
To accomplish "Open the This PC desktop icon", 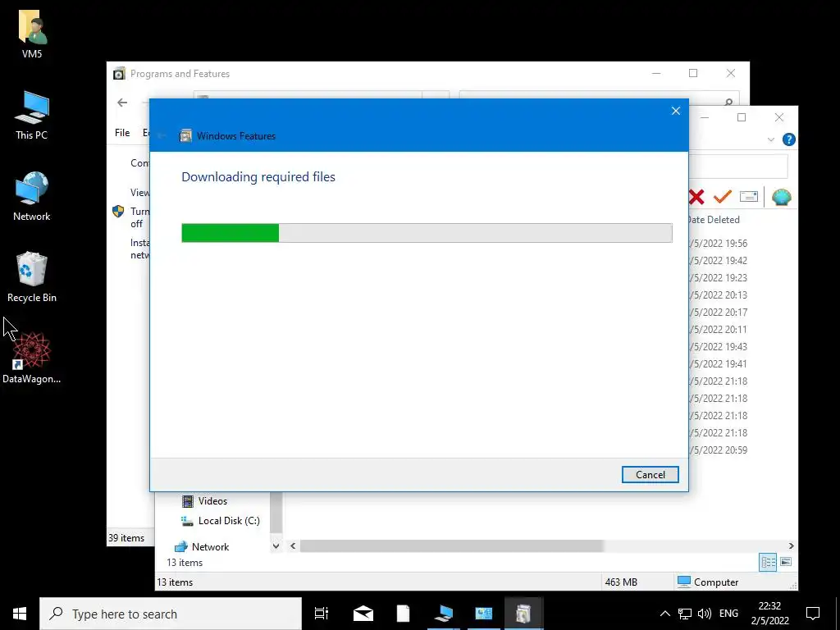I will point(32,115).
